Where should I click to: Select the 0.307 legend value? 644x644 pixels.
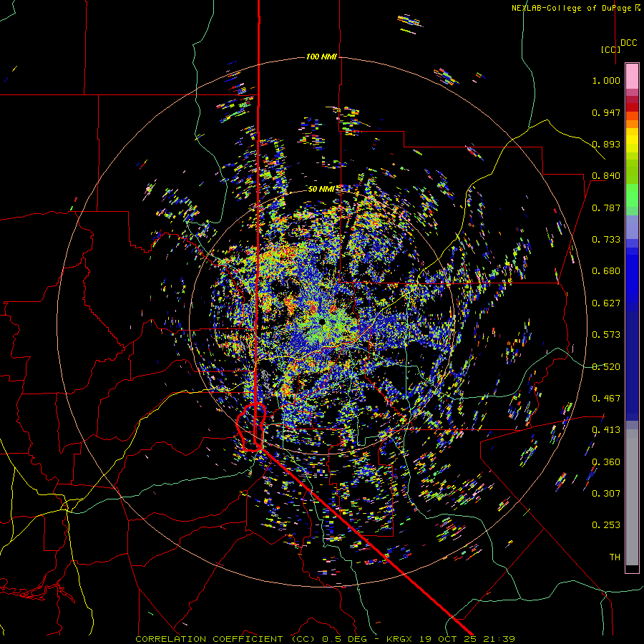point(606,494)
